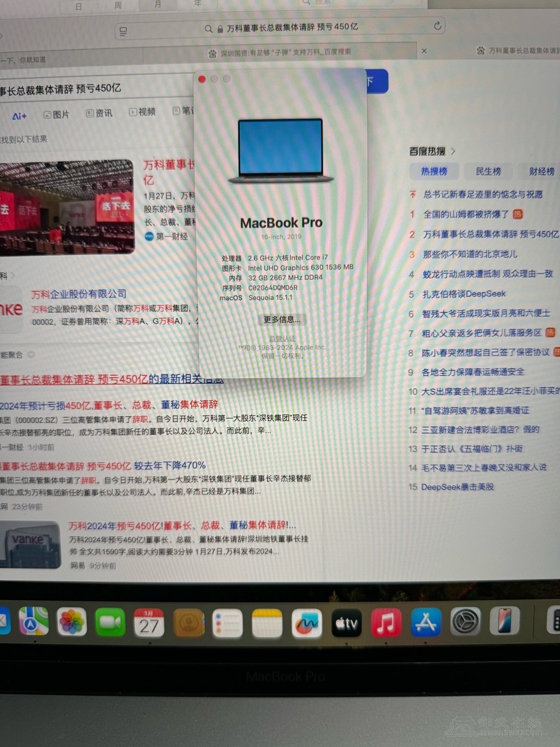Open hot search "自驾游阿姨"苏敏拿到离婚证
Screen dimensions: 560x747
(475, 410)
